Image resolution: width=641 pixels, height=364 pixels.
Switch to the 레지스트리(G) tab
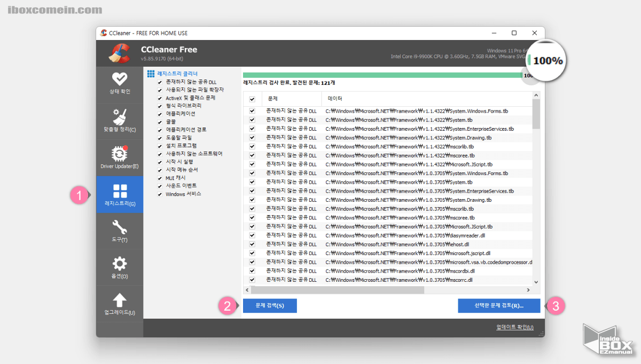120,194
